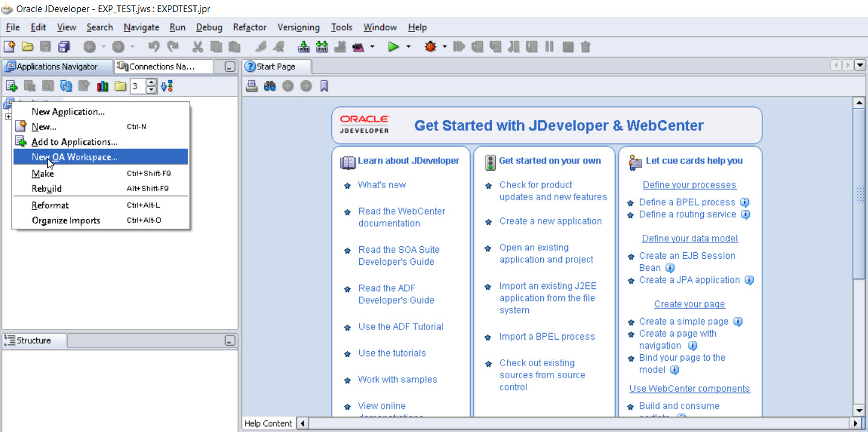The width and height of the screenshot is (868, 432).
Task: Click the Refresh icon in Applications Navigator
Action: [66, 86]
